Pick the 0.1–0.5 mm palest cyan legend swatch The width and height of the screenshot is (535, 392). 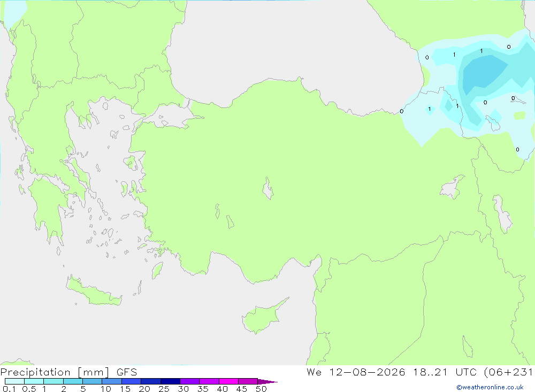coord(14,381)
